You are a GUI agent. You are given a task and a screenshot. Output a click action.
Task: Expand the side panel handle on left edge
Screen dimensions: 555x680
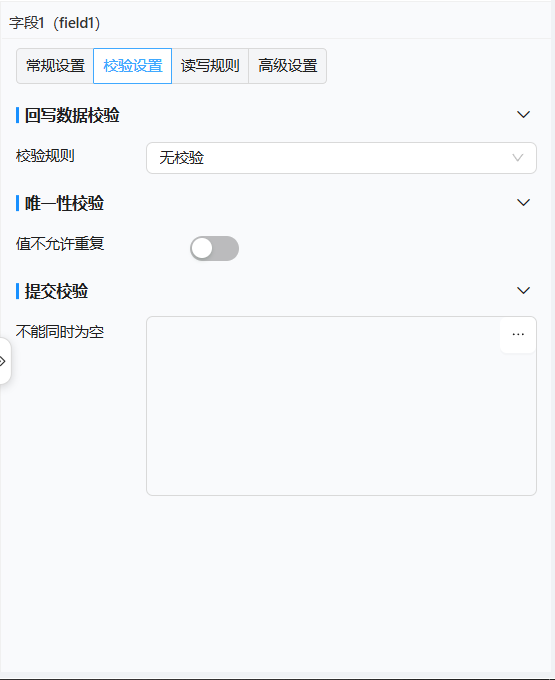[4, 361]
